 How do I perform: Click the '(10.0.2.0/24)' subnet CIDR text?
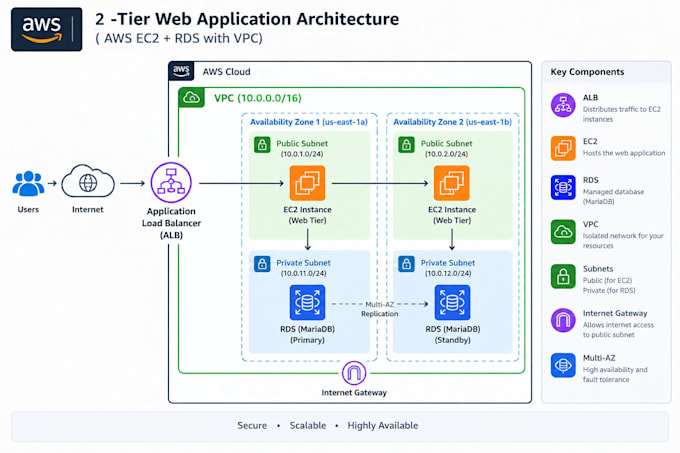pyautogui.click(x=446, y=154)
